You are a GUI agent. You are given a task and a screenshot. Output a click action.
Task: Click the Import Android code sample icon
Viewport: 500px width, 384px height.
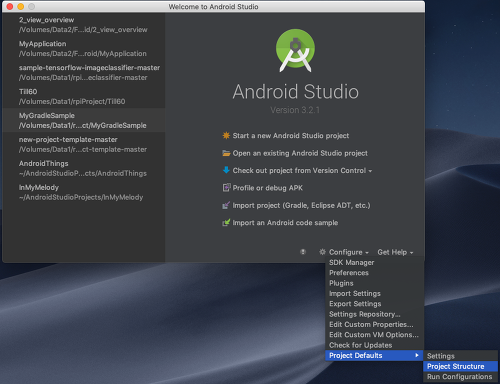pyautogui.click(x=226, y=222)
